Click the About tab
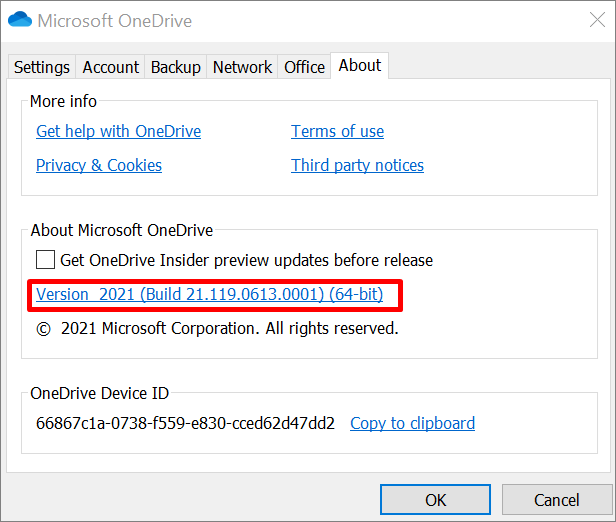The height and width of the screenshot is (522, 616). [x=360, y=65]
